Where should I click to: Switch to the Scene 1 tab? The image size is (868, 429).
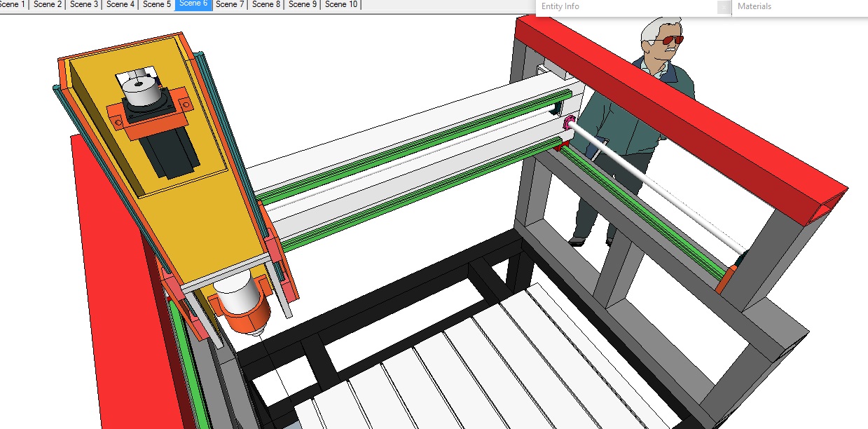click(13, 4)
